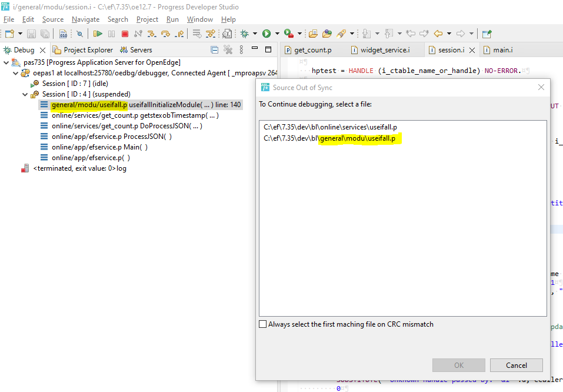
Task: Click the red Terminate icon
Action: (x=125, y=34)
